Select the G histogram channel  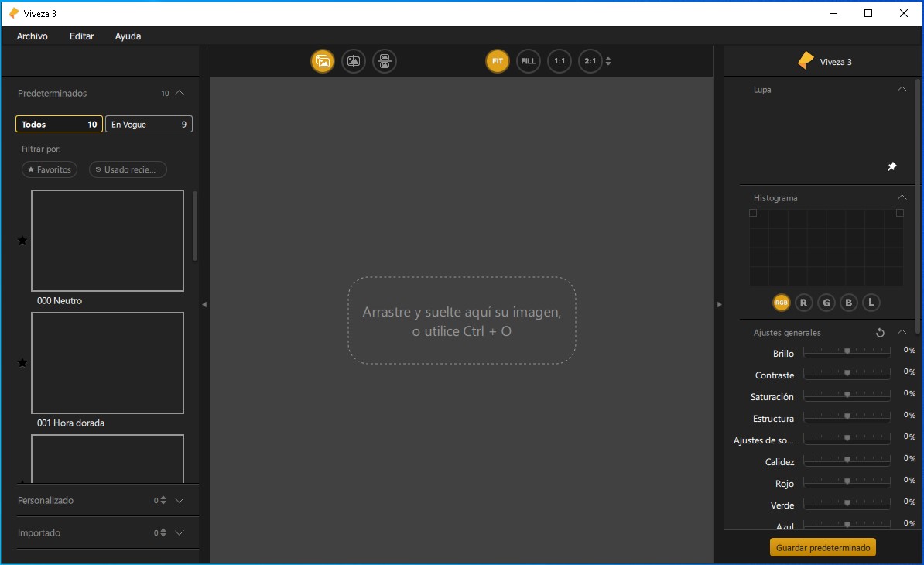click(x=826, y=303)
